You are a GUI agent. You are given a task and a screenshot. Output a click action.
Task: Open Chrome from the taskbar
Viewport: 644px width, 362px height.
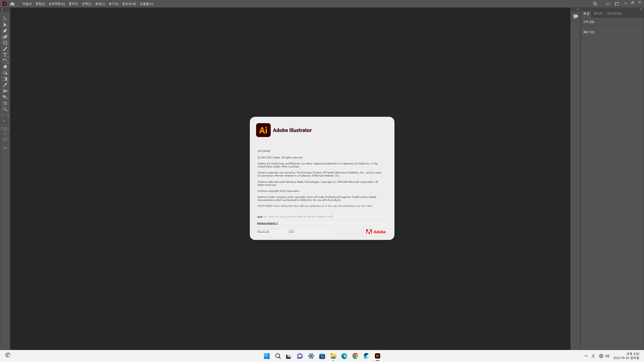[355, 356]
